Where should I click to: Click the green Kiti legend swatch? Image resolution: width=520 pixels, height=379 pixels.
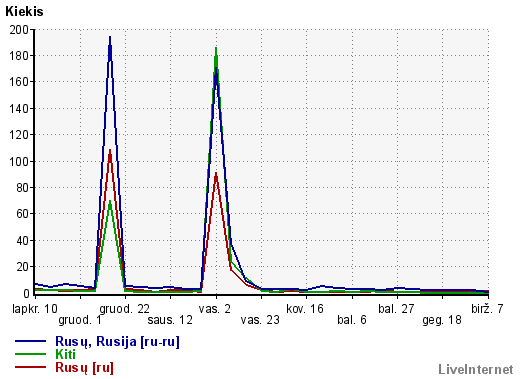coord(30,354)
